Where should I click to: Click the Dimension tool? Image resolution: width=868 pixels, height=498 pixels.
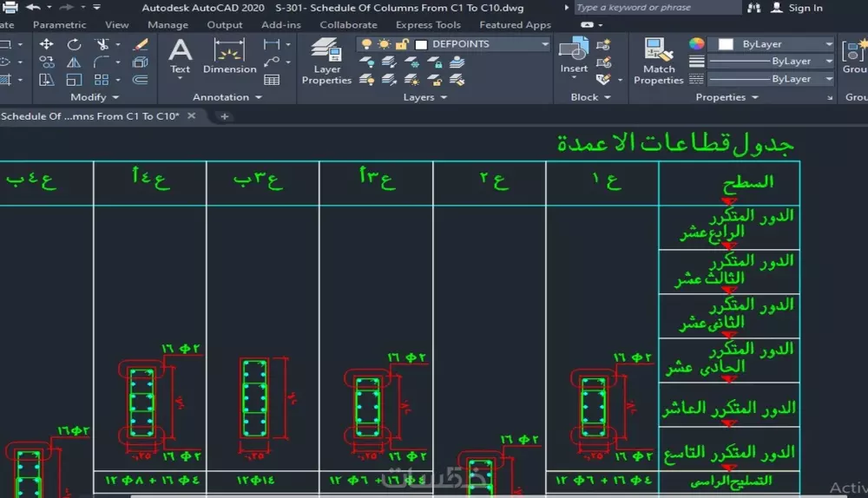[x=230, y=56]
